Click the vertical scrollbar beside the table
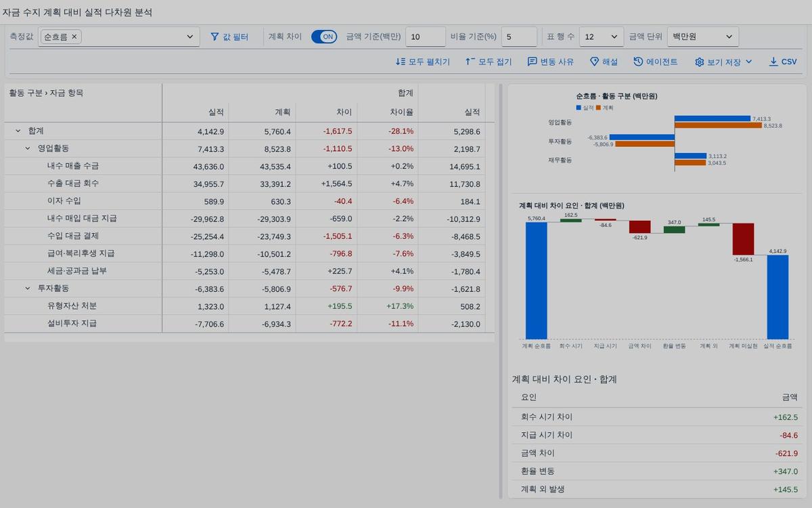812x508 pixels. pyautogui.click(x=501, y=291)
